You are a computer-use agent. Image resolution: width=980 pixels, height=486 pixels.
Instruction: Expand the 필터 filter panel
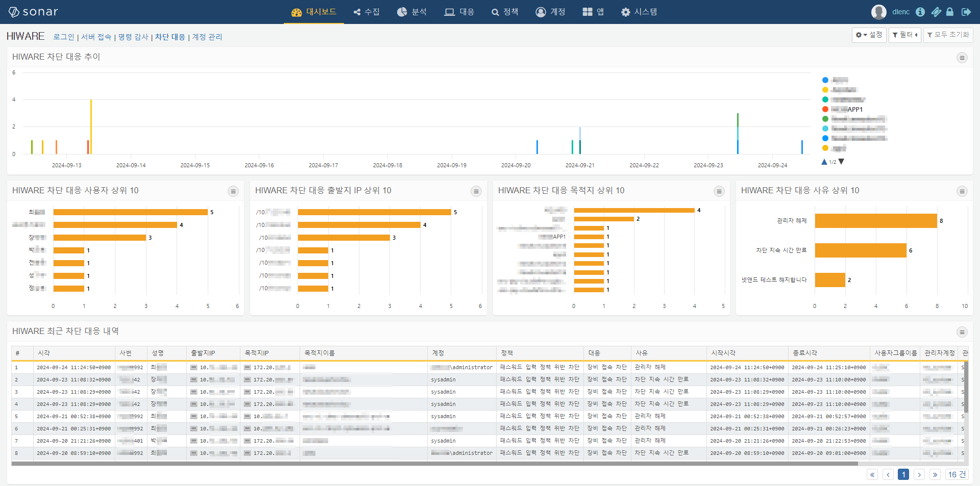click(904, 35)
